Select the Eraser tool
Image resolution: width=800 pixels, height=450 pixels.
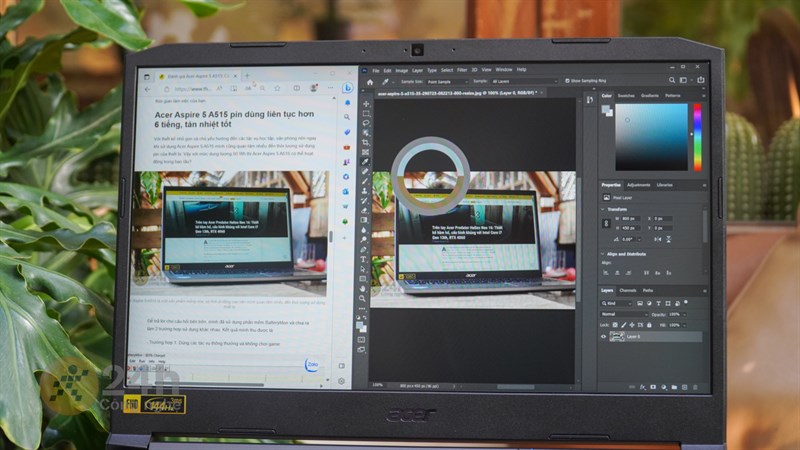[x=364, y=210]
